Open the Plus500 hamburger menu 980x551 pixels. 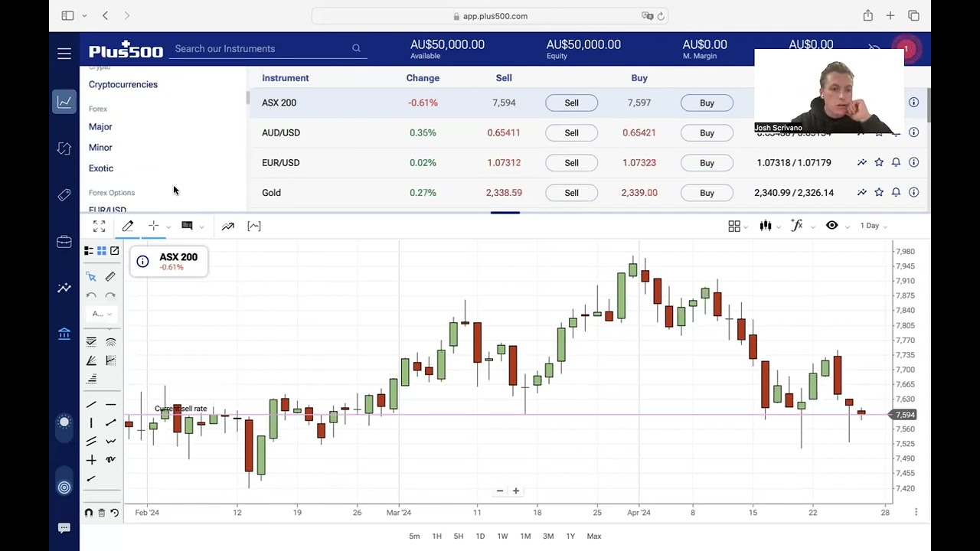tap(64, 53)
